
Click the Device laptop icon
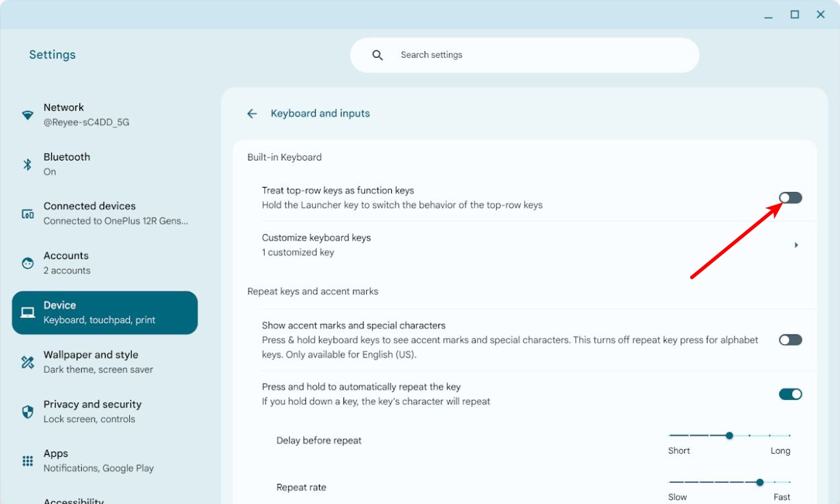28,312
